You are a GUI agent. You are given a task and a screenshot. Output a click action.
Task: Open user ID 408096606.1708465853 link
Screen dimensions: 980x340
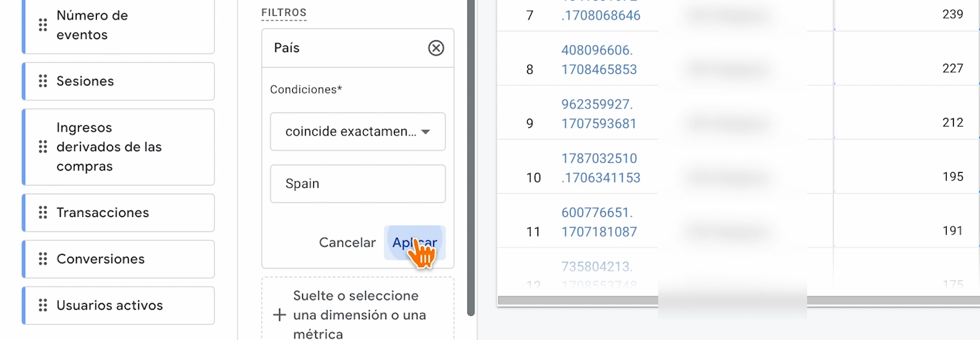[x=599, y=60]
